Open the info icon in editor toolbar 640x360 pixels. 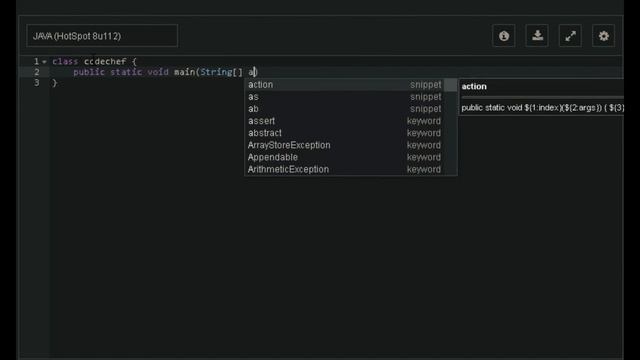coord(504,36)
